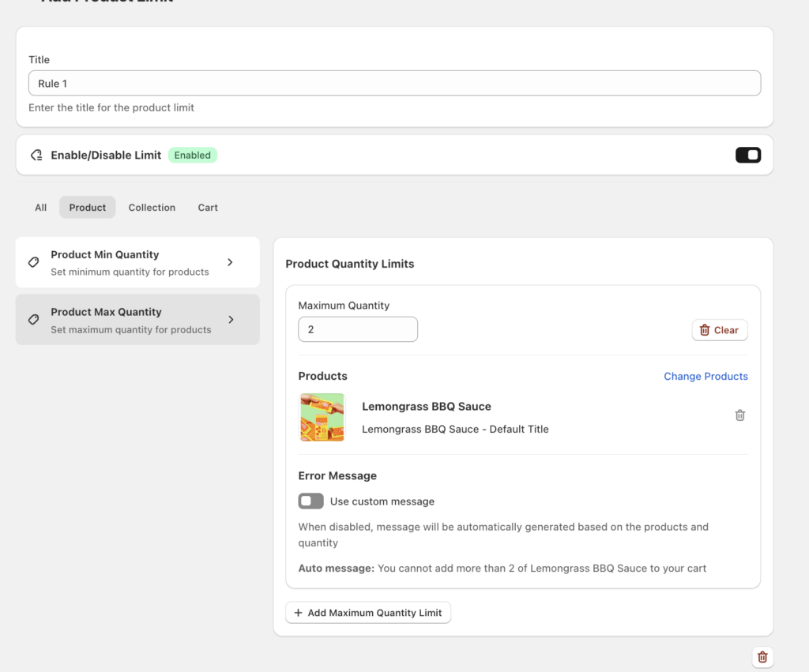Expand the Product Max Quantity chevron
Image resolution: width=809 pixels, height=672 pixels.
pyautogui.click(x=230, y=320)
